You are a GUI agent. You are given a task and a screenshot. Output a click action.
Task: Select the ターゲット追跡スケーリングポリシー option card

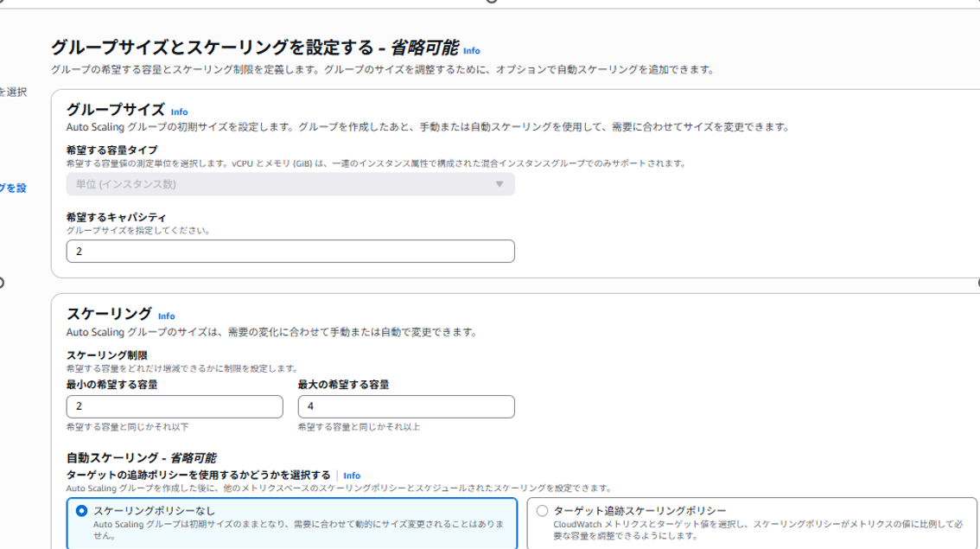752,519
